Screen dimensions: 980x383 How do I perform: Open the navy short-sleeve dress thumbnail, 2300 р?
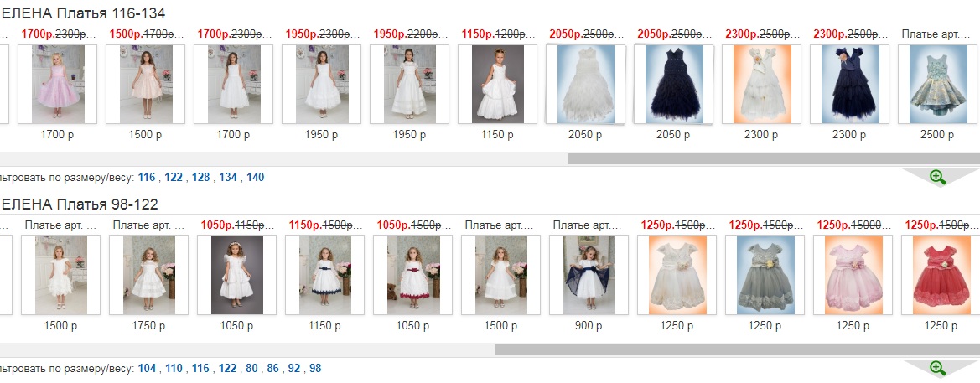click(x=850, y=85)
